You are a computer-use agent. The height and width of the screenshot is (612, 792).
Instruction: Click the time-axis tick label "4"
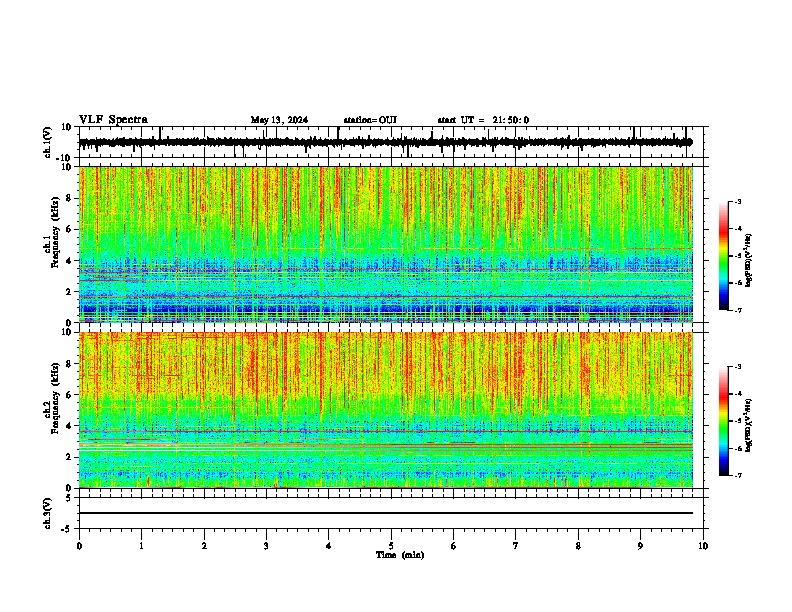point(329,546)
